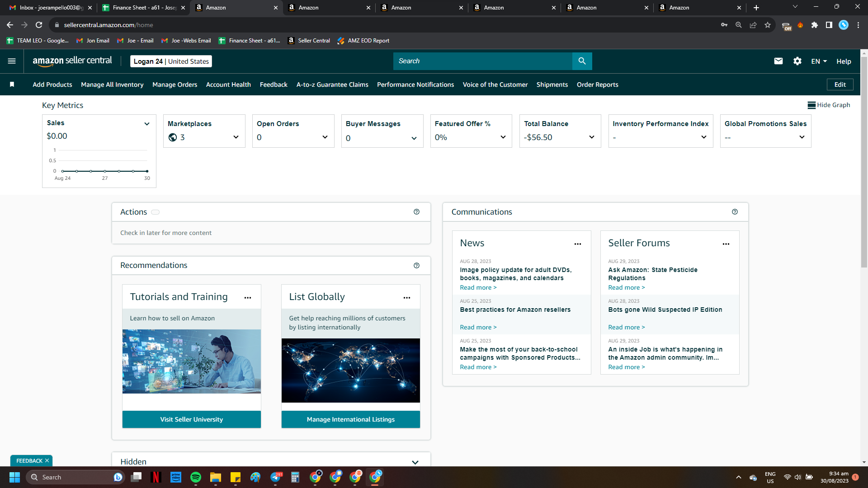Switch to Inbox Gmail browser tab
Image resolution: width=868 pixels, height=488 pixels.
pos(50,8)
